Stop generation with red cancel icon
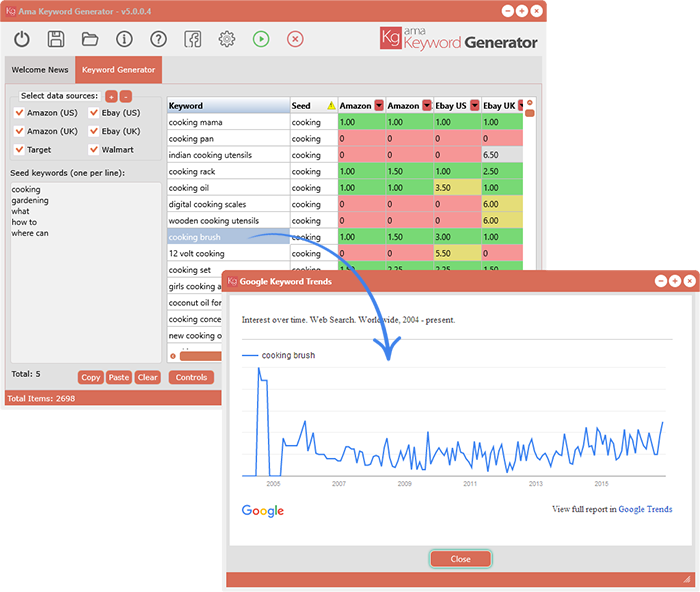This screenshot has width=700, height=592. tap(295, 39)
